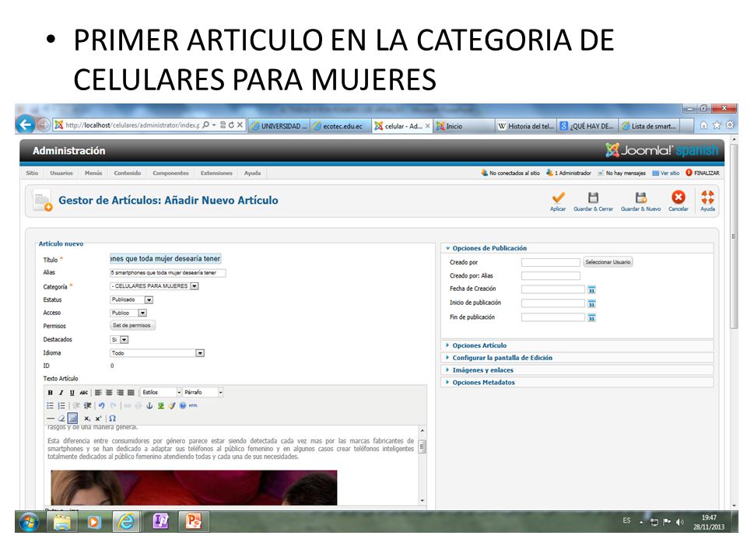The height and width of the screenshot is (560, 747).
Task: Open Usuarios menu
Action: pos(61,173)
